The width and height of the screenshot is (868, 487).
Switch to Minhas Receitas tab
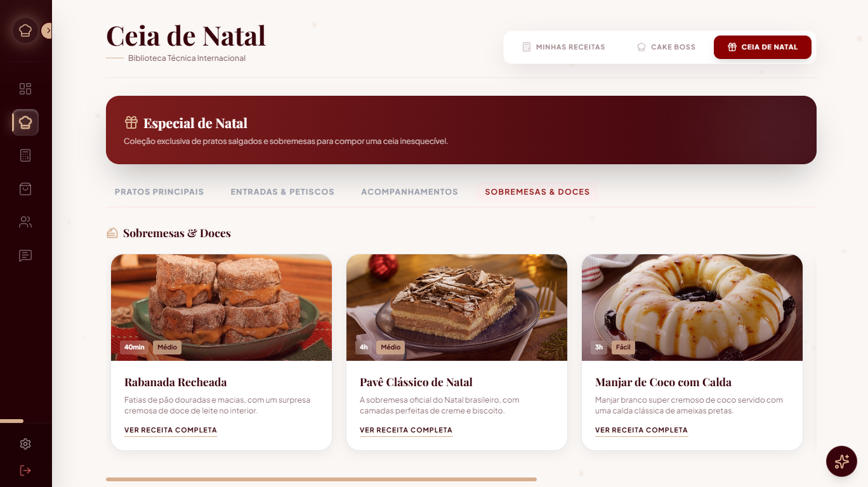[x=563, y=47]
